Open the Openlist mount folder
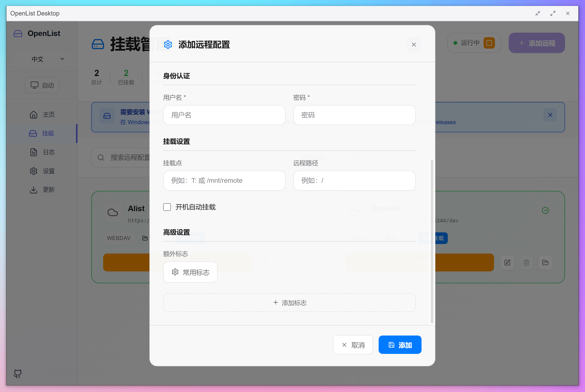This screenshot has width=585, height=392. coord(545,263)
